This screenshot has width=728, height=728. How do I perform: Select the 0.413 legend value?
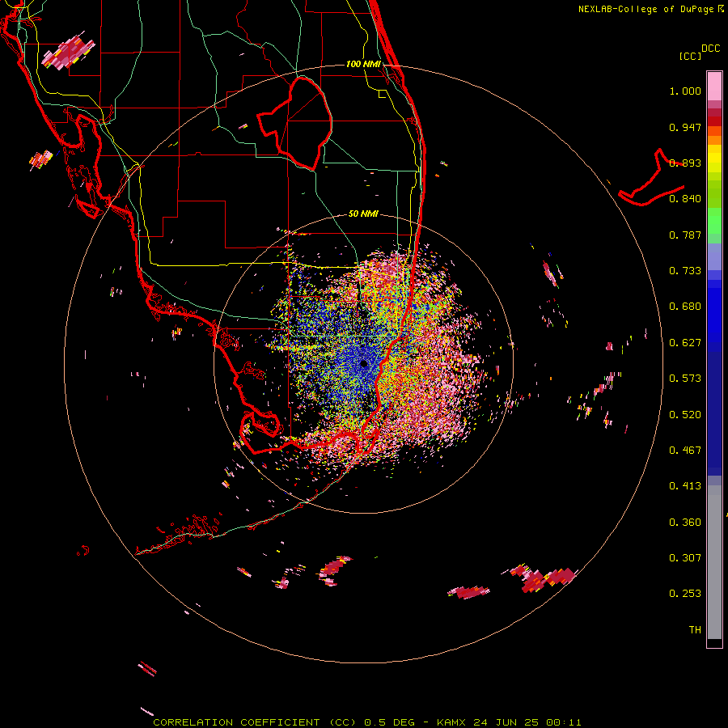coord(685,486)
